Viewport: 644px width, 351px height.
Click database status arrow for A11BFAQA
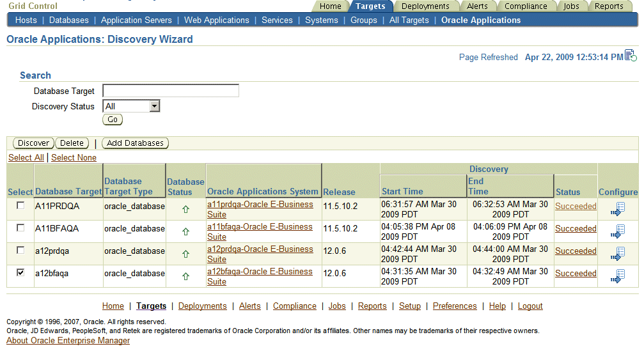pyautogui.click(x=185, y=231)
